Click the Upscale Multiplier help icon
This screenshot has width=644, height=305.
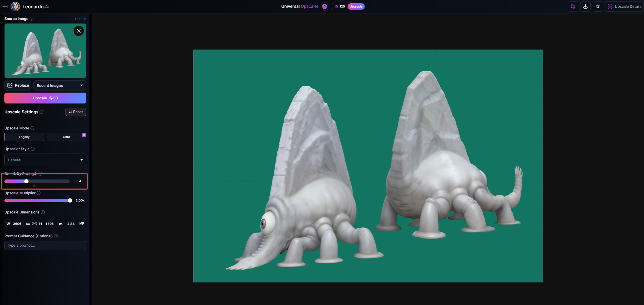(39, 193)
